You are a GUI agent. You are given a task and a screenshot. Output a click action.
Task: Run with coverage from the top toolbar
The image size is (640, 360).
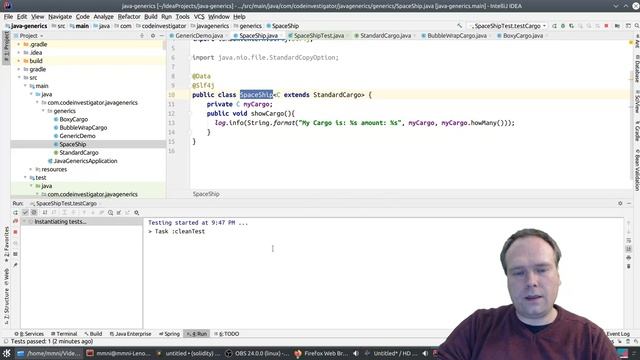click(571, 26)
